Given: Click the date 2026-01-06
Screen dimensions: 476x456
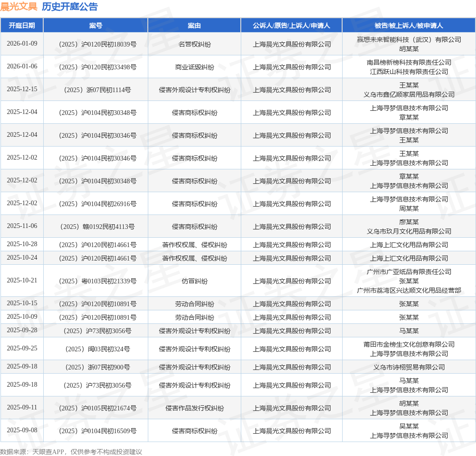Looking at the screenshot, I should click(22, 66).
